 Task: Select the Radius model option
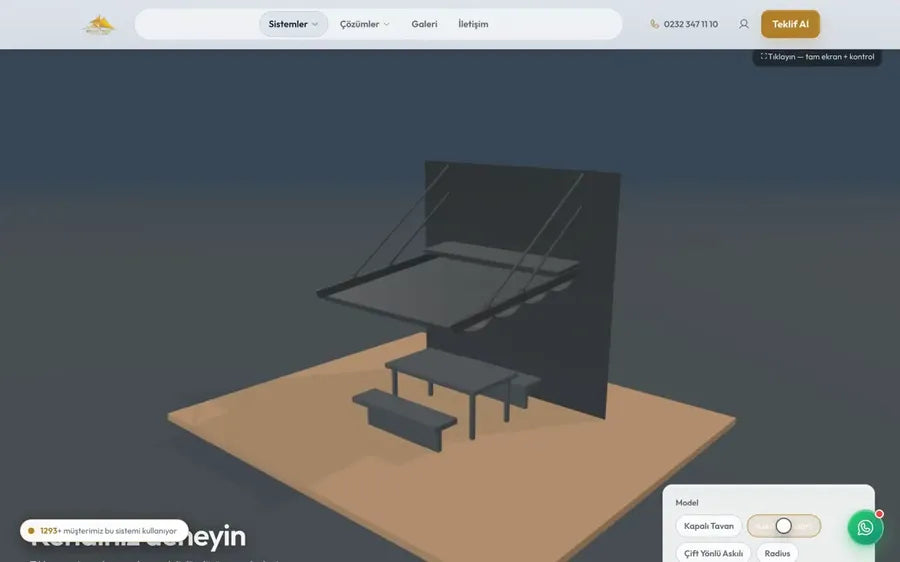(777, 553)
